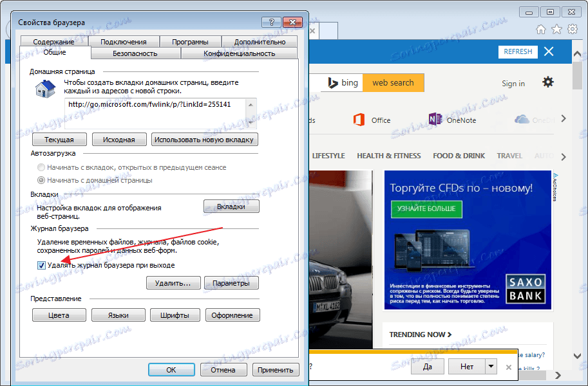This screenshot has height=386, width=588.
Task: Open Favorites star icon in browser toolbar
Action: click(557, 29)
